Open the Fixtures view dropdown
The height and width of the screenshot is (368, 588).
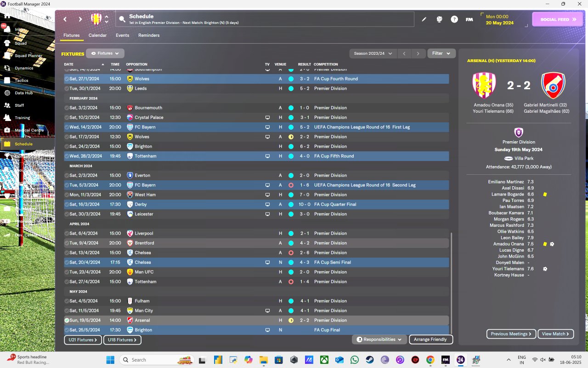[105, 53]
